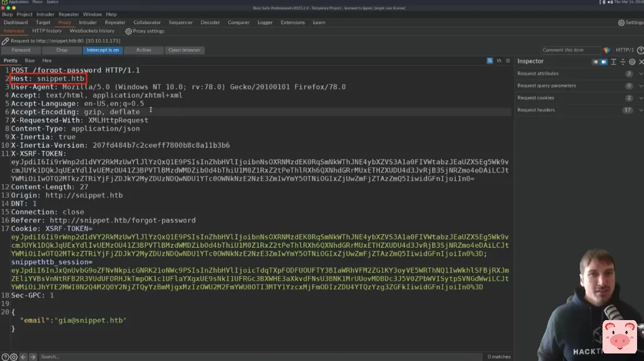Open the Settings gear in the top-right corner

point(621,23)
